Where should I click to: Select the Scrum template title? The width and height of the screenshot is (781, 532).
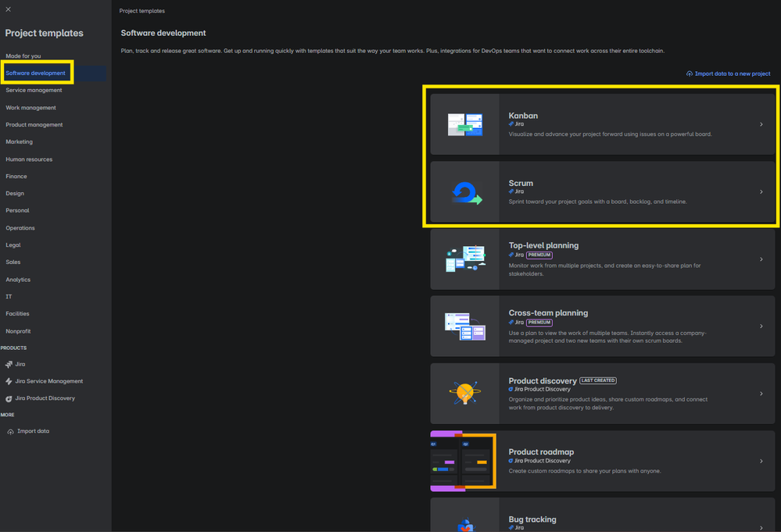coord(521,183)
